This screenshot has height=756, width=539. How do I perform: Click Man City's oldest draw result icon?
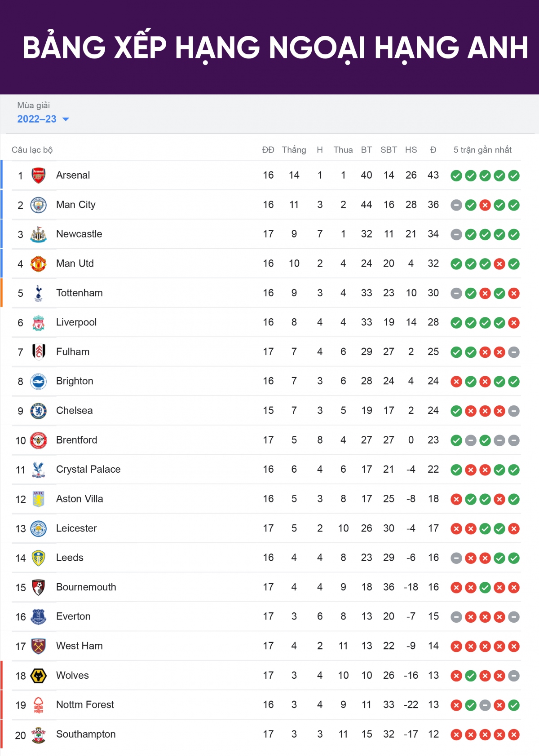point(456,205)
